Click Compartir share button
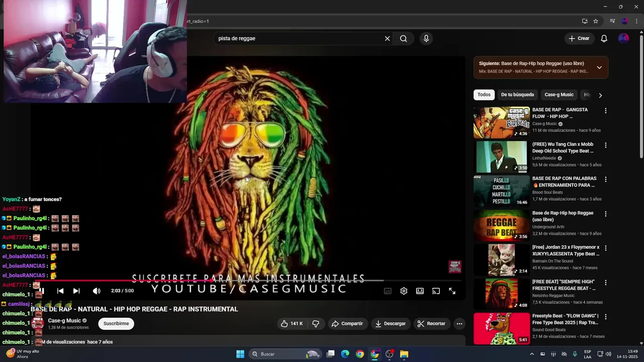This screenshot has height=362, width=644. 347,324
